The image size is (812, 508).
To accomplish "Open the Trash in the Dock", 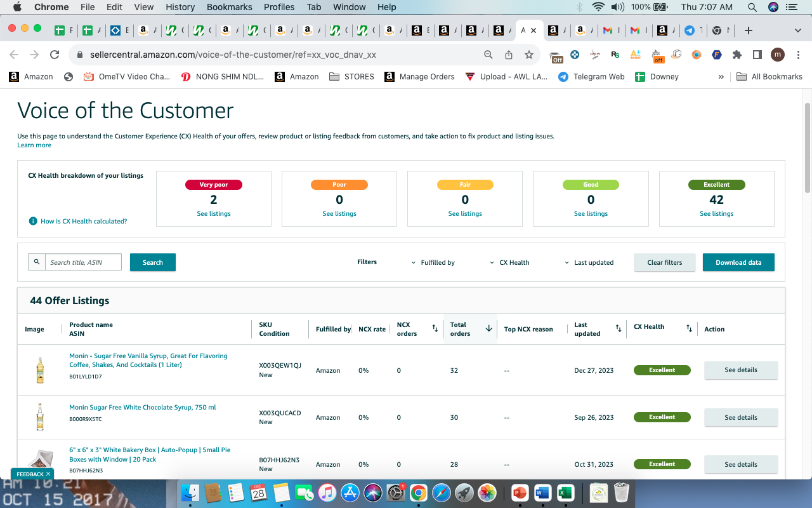I will [621, 493].
